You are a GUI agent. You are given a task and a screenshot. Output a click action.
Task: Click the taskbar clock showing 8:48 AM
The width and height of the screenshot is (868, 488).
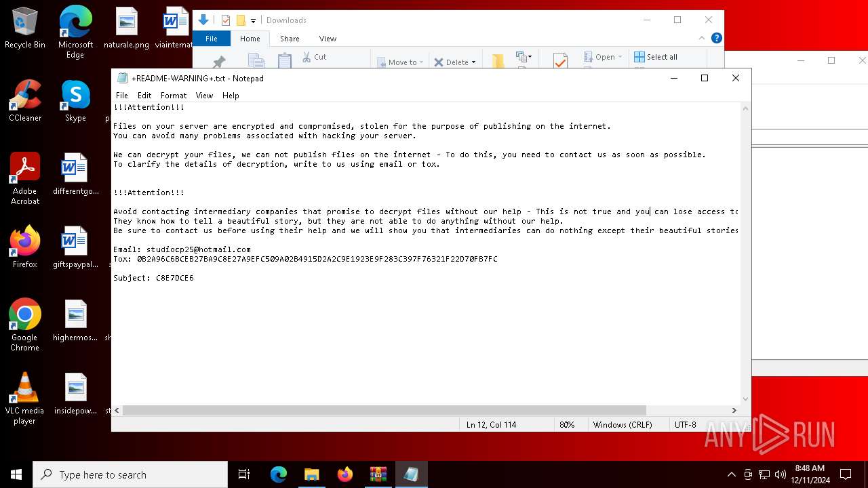pos(810,474)
